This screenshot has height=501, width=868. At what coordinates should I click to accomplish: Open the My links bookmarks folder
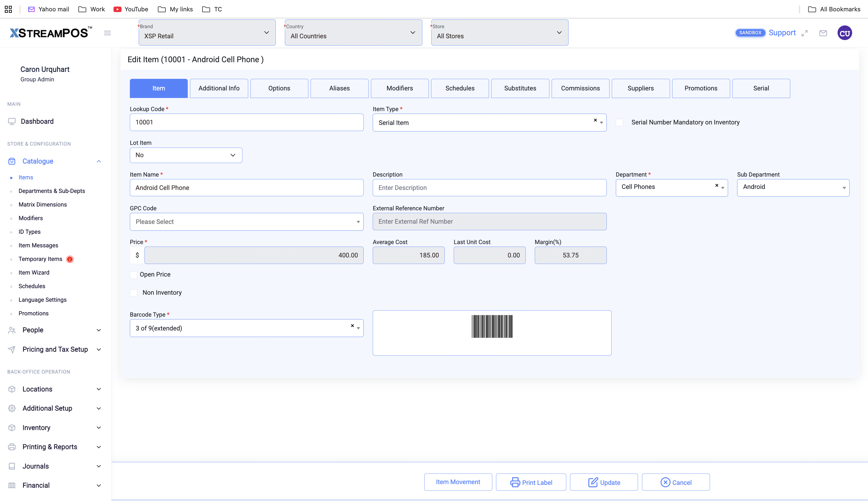tap(175, 9)
